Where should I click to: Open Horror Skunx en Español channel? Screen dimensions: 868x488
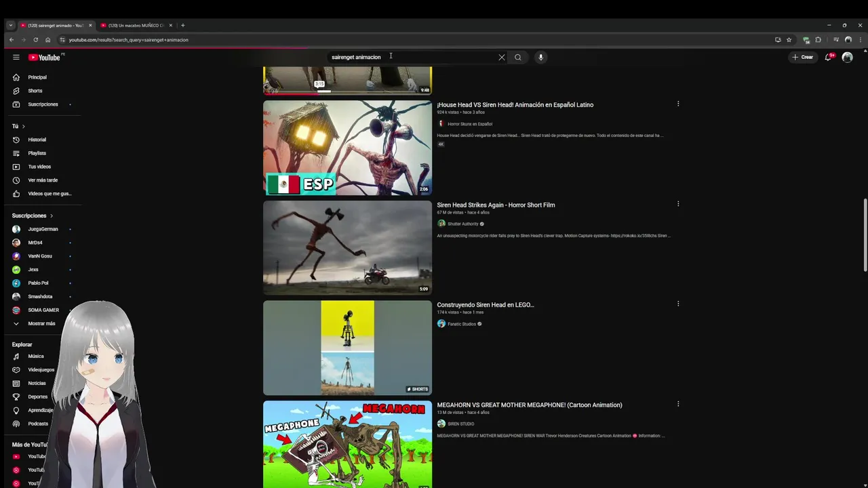click(x=469, y=124)
